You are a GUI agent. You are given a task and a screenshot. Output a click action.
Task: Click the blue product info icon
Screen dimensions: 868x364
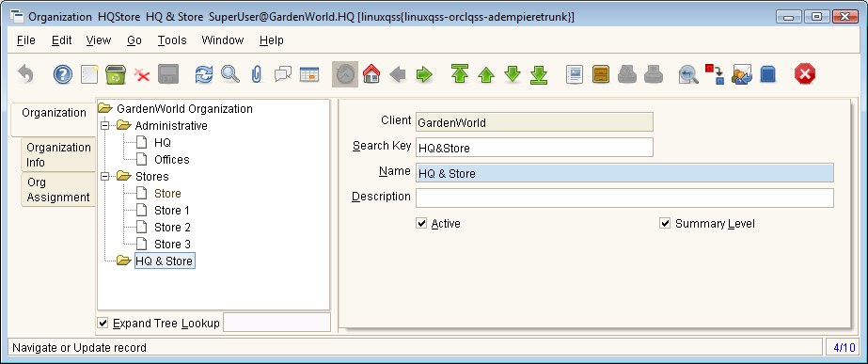pyautogui.click(x=767, y=74)
